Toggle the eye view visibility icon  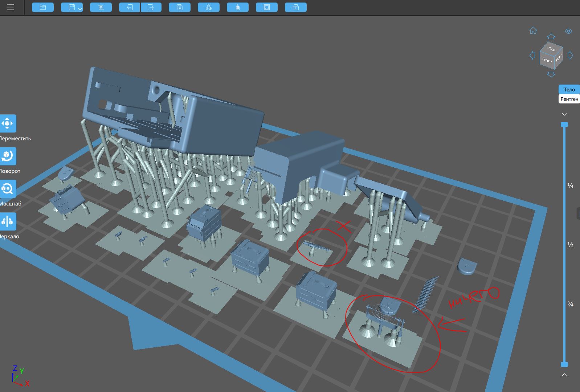point(568,31)
